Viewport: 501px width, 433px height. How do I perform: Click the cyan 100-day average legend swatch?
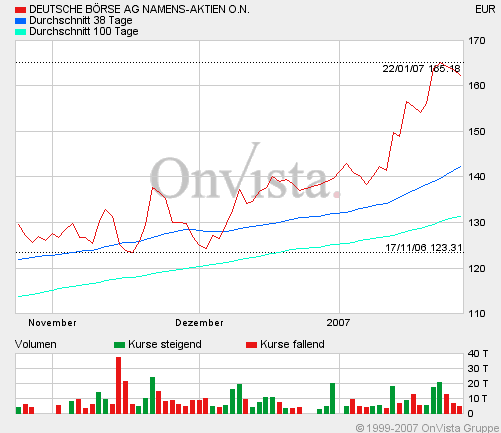20,32
